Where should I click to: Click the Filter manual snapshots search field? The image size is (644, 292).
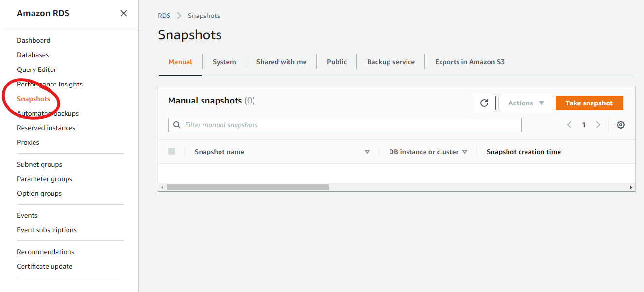pyautogui.click(x=345, y=125)
